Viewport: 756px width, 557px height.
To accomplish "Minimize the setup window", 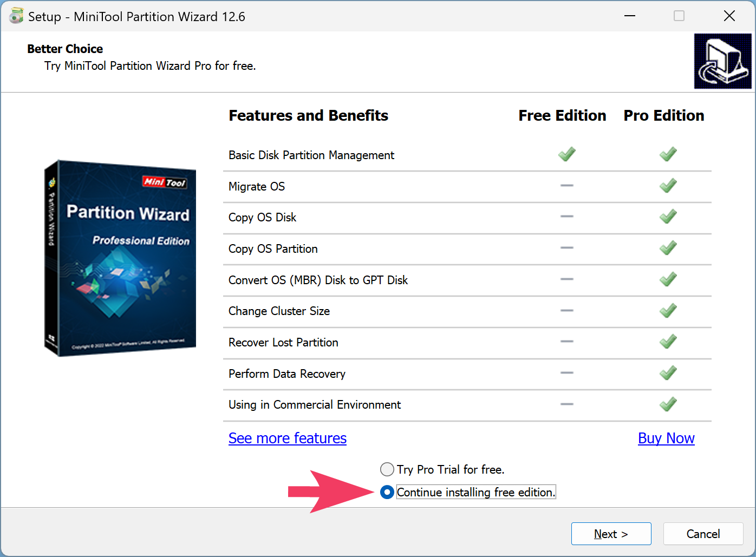I will (x=630, y=16).
